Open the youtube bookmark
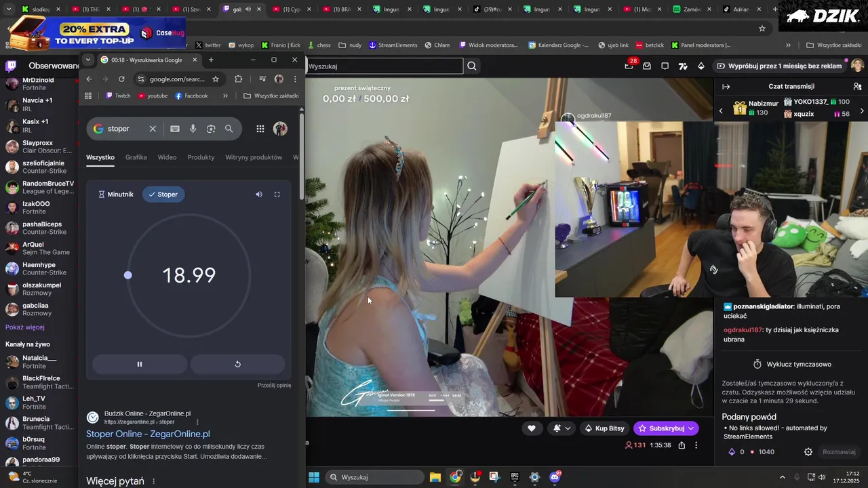This screenshot has height=488, width=868. pos(153,96)
